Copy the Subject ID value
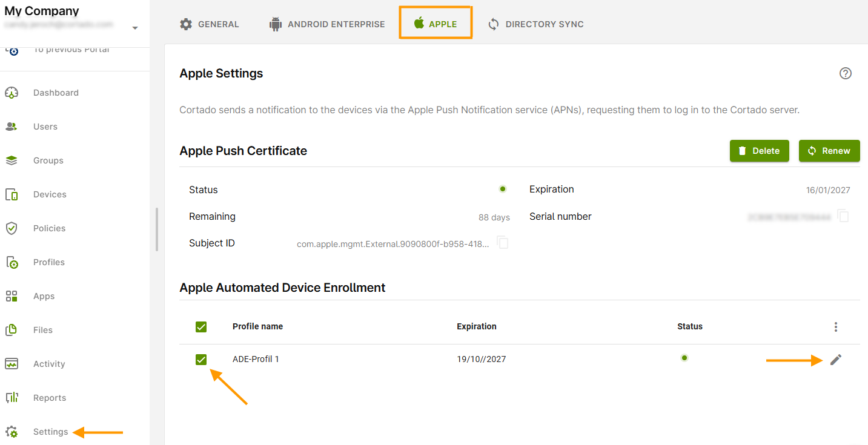This screenshot has width=868, height=445. pyautogui.click(x=503, y=243)
